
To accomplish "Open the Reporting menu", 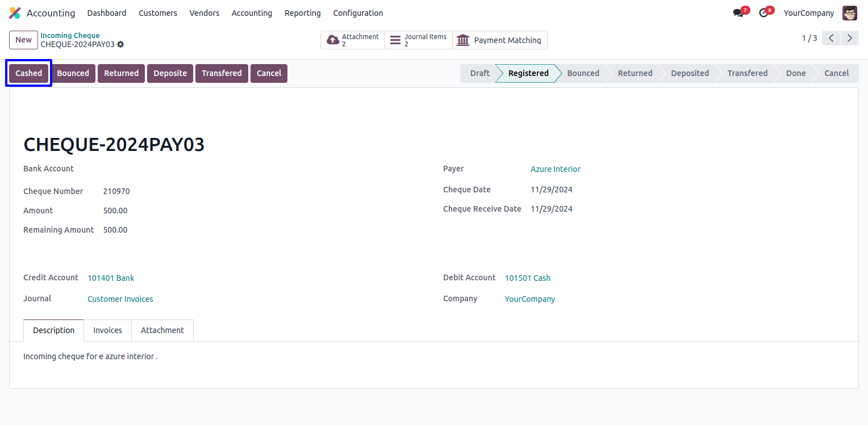I will (303, 13).
